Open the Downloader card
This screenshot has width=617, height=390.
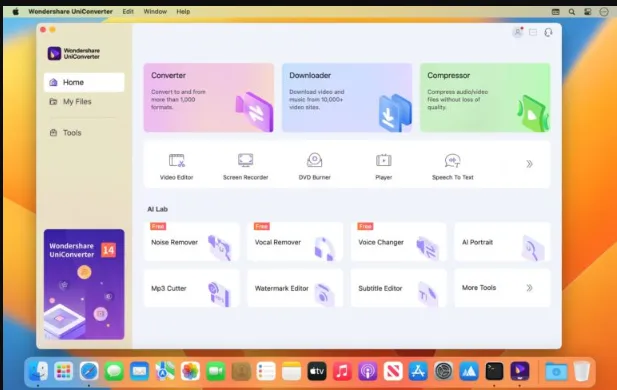pyautogui.click(x=347, y=98)
